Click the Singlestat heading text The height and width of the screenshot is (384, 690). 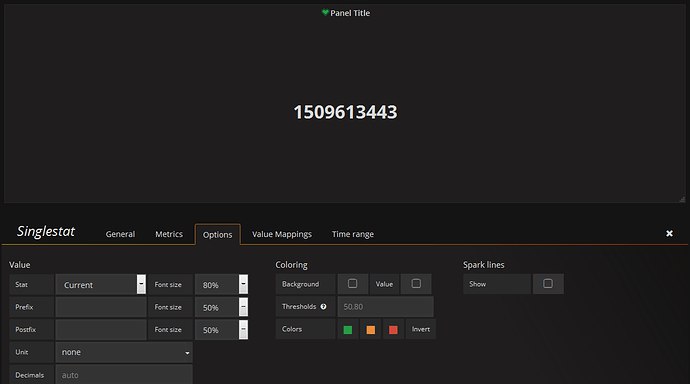coord(46,231)
